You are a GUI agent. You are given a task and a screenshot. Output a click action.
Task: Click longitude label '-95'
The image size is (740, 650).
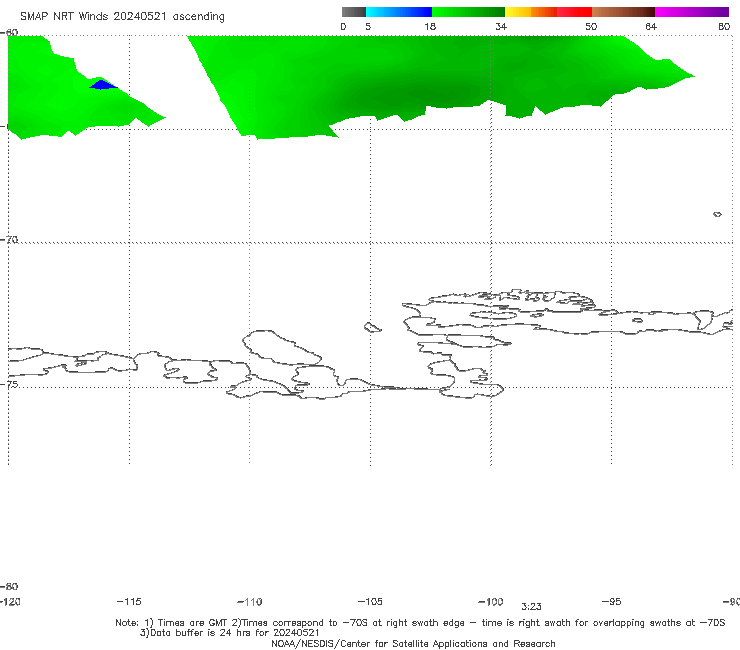pyautogui.click(x=612, y=601)
